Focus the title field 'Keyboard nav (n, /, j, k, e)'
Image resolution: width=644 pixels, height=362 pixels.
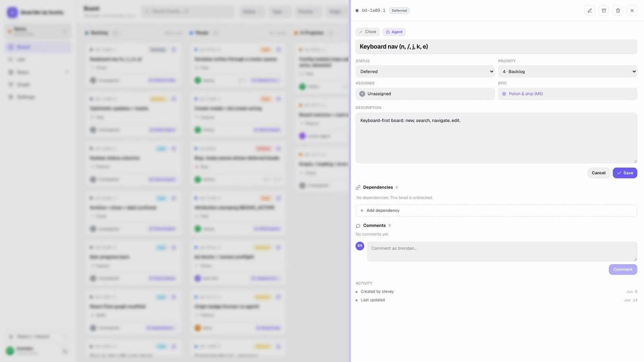click(496, 47)
